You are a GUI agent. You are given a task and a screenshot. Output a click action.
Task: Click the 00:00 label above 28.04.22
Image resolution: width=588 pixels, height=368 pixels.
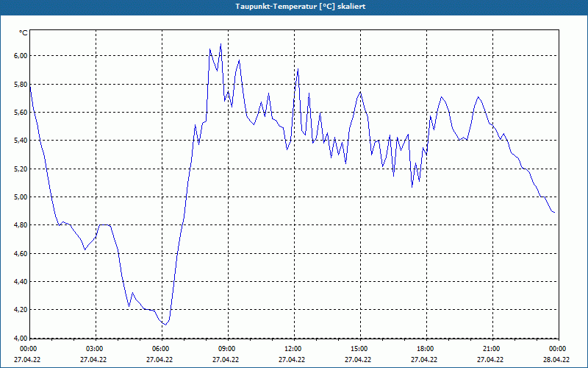[x=557, y=349]
